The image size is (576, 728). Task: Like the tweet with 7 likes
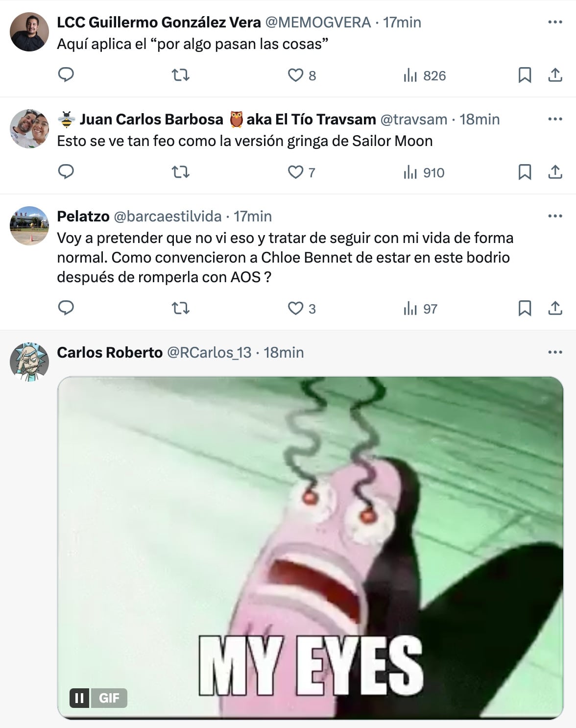click(301, 172)
